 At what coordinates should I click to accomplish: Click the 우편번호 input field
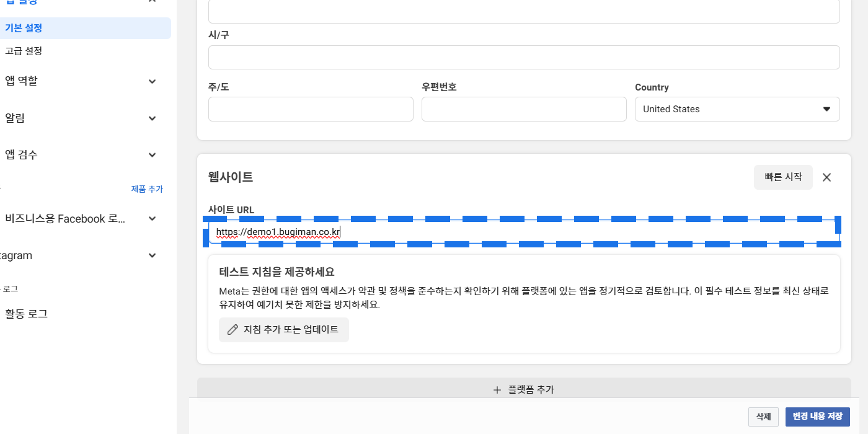click(524, 109)
